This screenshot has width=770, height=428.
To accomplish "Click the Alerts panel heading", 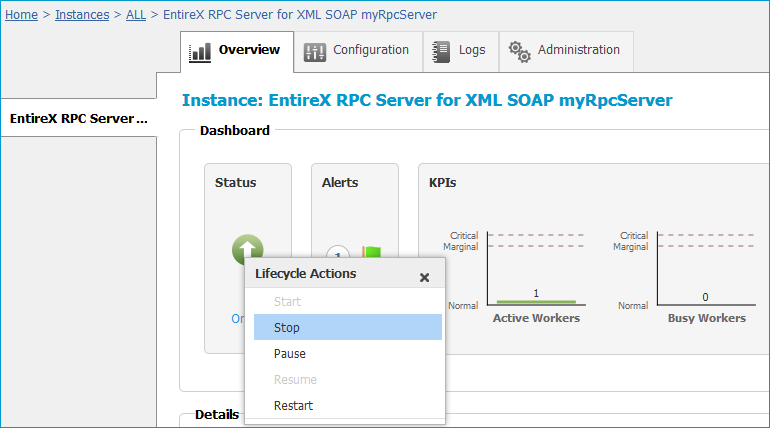I will [340, 183].
